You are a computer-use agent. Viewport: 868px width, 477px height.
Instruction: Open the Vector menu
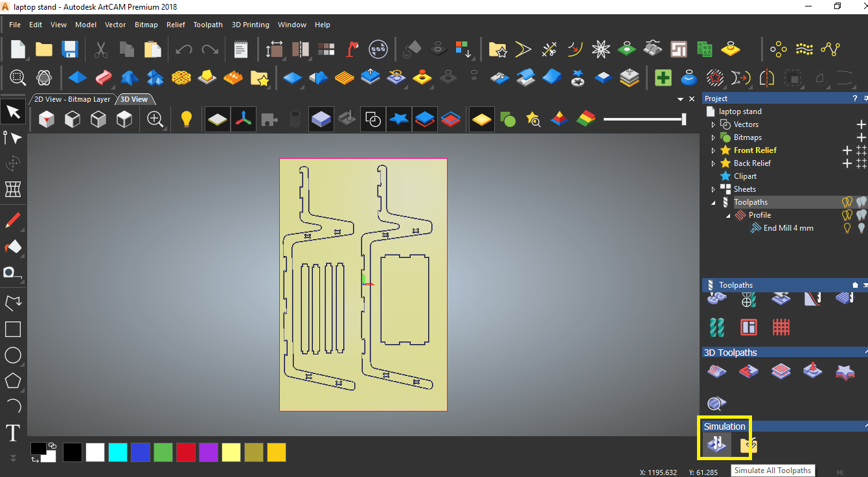115,25
